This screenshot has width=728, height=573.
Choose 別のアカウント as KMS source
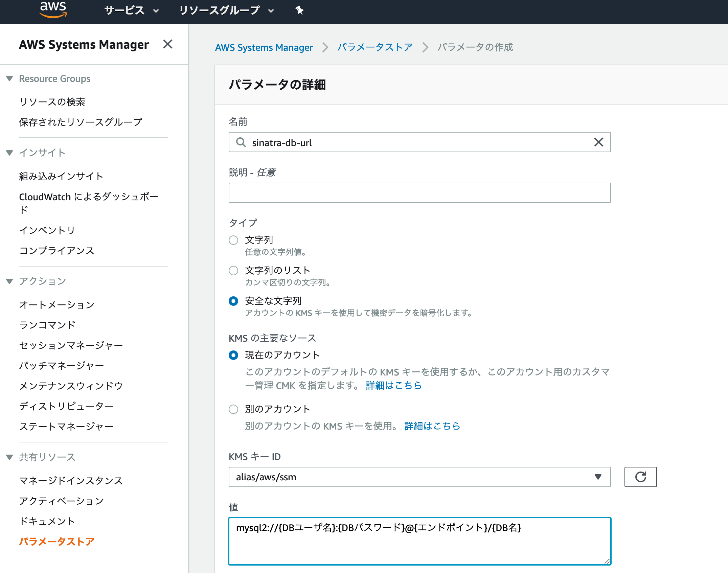click(233, 409)
